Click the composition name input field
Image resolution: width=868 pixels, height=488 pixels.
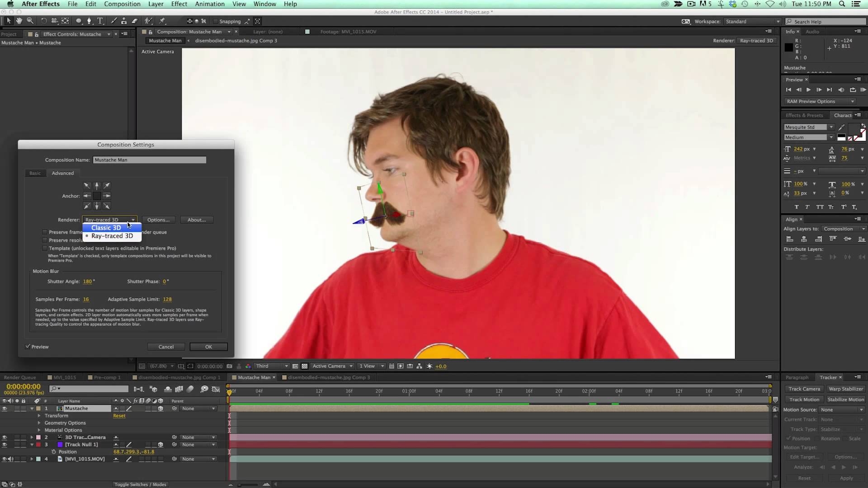point(149,160)
